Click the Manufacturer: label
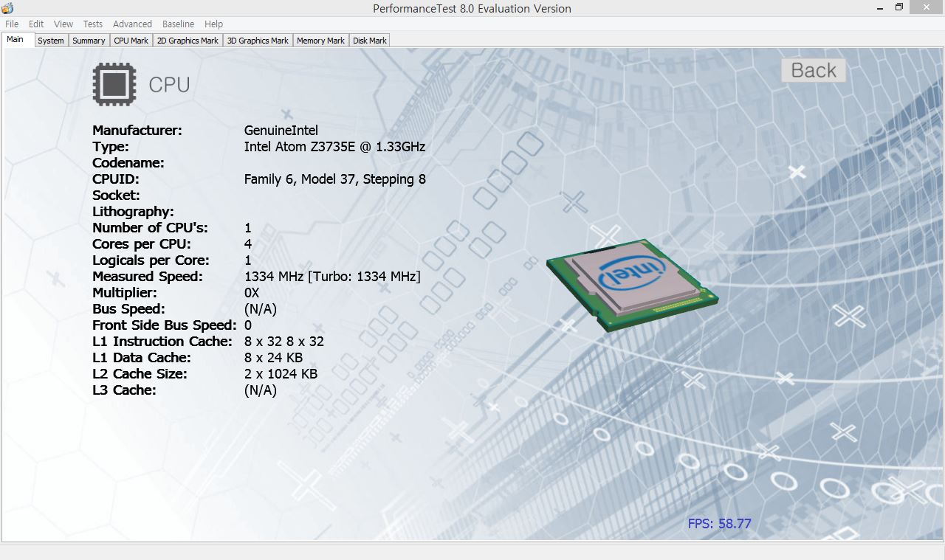945x560 pixels. 137,131
